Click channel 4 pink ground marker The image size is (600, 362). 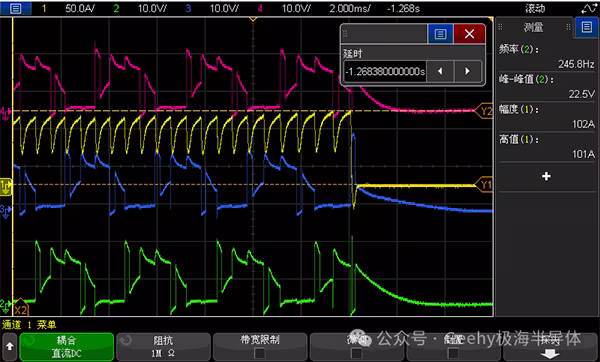point(5,113)
